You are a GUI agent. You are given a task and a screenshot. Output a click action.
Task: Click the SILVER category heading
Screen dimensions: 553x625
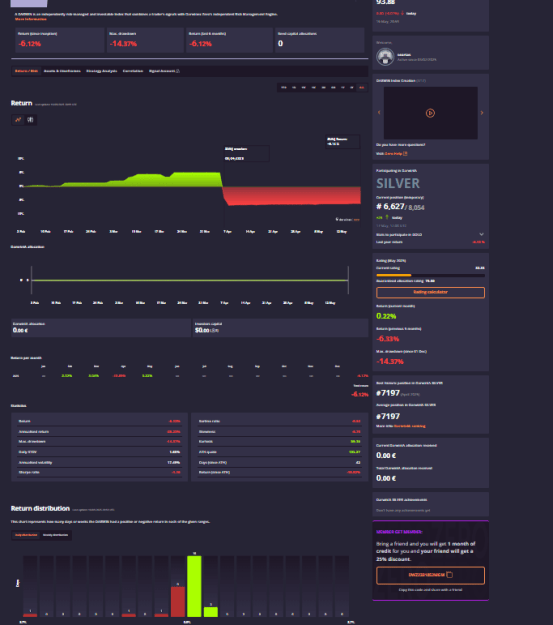click(x=398, y=183)
